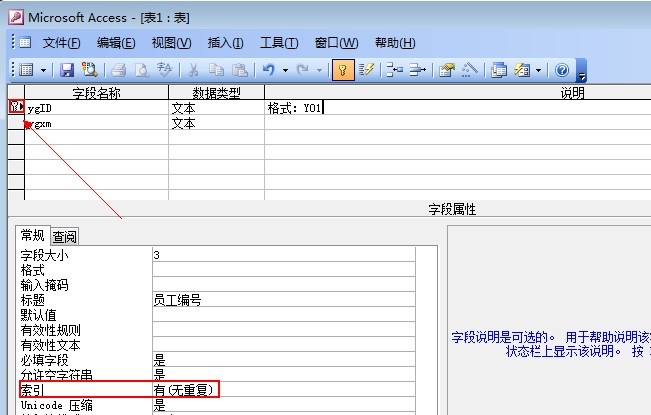
Task: Click the 说明 column header
Action: pyautogui.click(x=458, y=93)
